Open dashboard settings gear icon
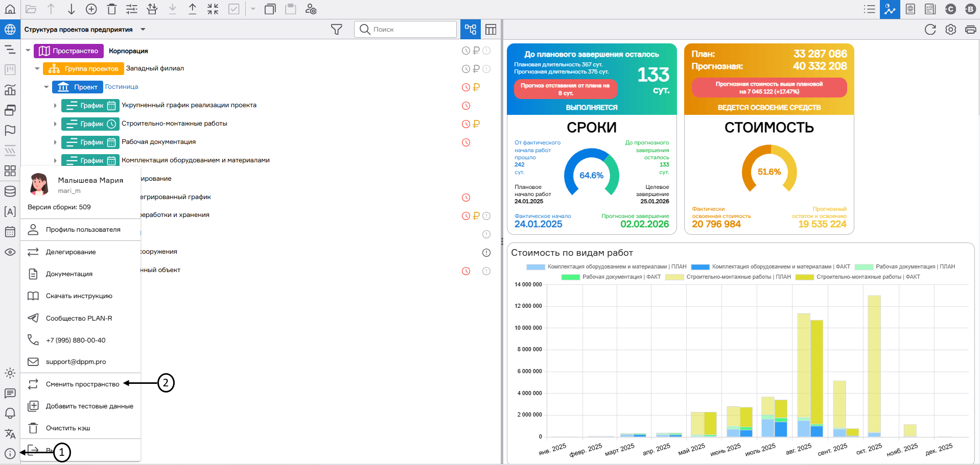Image resolution: width=980 pixels, height=465 pixels. (x=950, y=30)
